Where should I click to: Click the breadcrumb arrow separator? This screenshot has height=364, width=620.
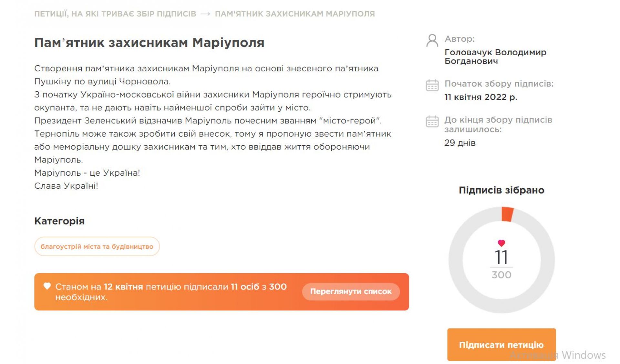[x=205, y=14]
